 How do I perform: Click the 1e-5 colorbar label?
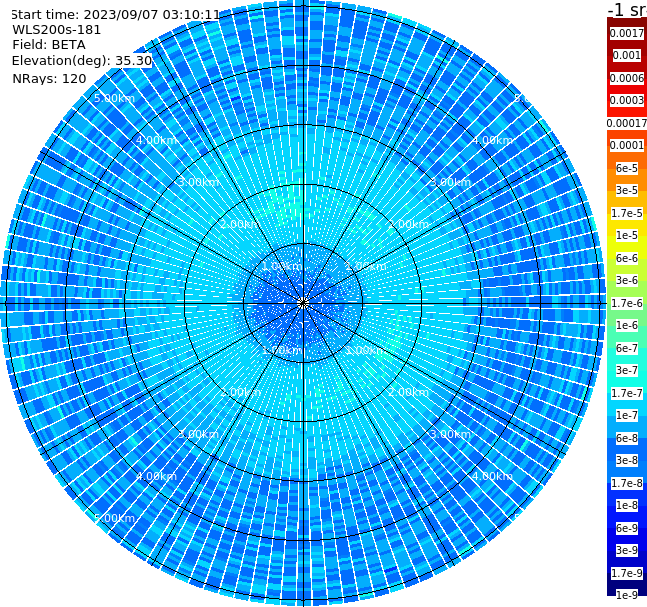click(627, 235)
